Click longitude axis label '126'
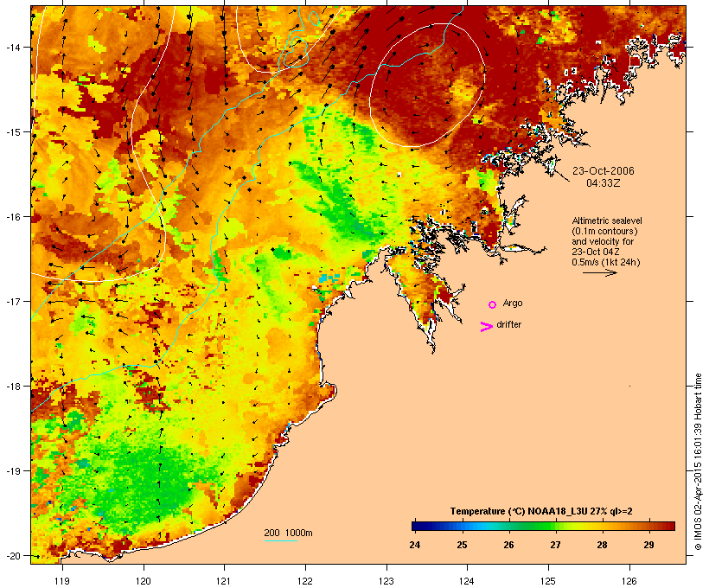709x588 pixels. tap(629, 581)
